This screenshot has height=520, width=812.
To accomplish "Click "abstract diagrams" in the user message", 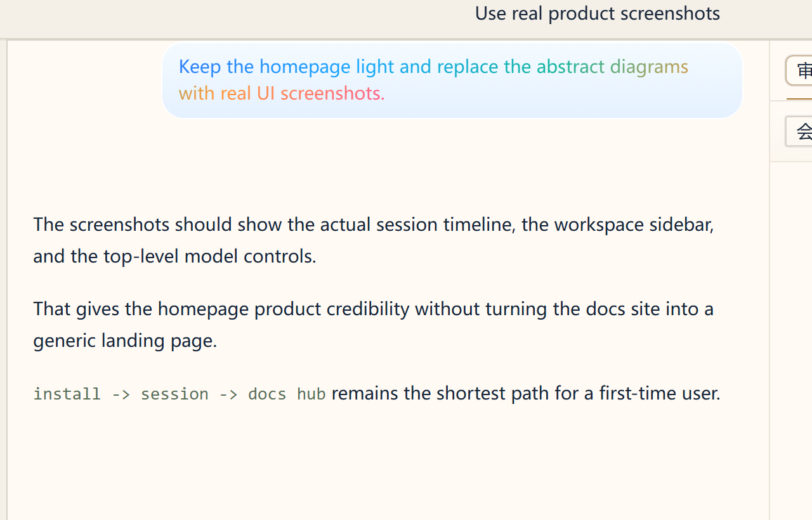I will (x=612, y=67).
